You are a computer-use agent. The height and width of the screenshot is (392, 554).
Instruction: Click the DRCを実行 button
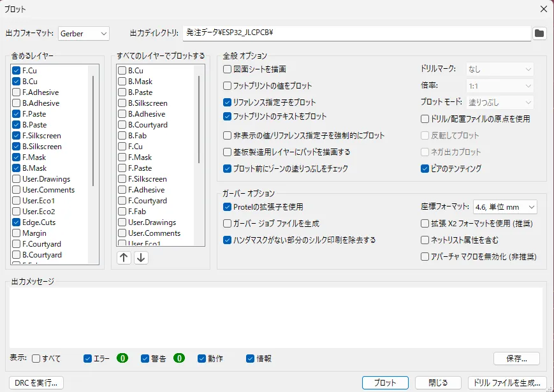(36, 383)
